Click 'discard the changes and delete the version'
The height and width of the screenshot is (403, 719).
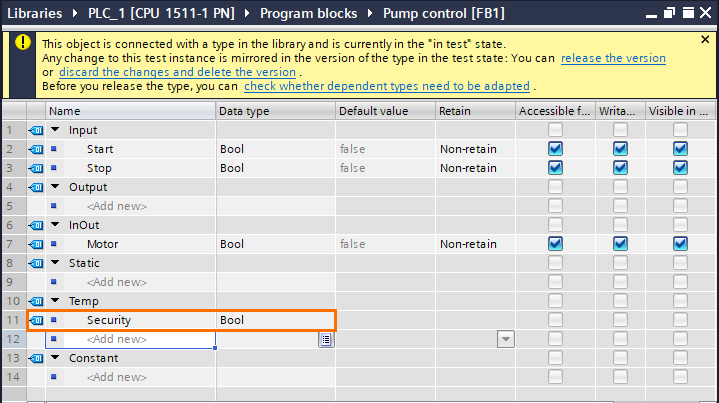tap(177, 72)
